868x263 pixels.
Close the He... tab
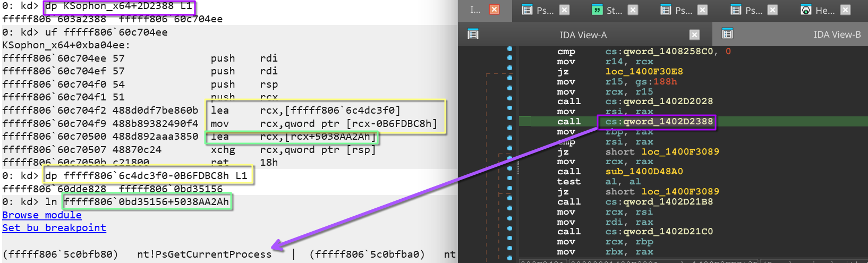[x=845, y=10]
